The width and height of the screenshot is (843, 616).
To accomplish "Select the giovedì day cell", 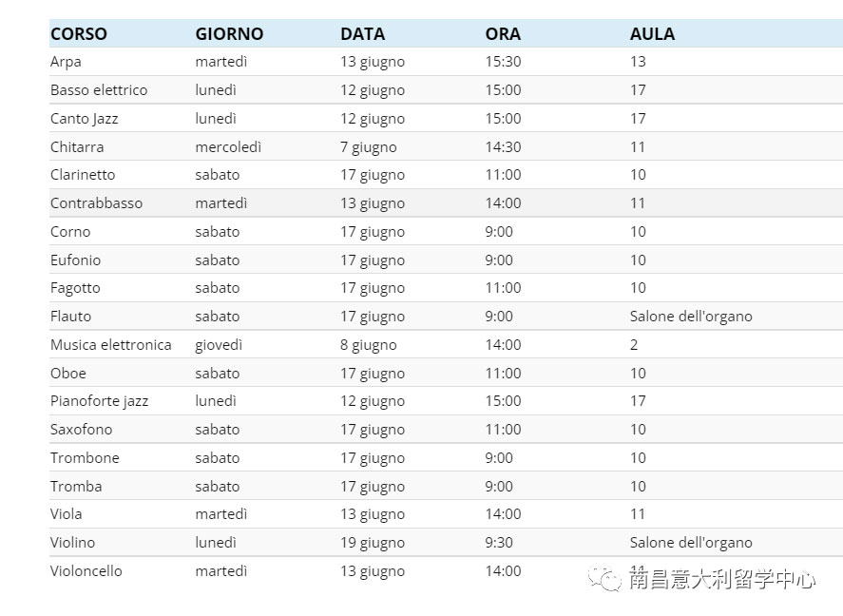I will coord(219,345).
